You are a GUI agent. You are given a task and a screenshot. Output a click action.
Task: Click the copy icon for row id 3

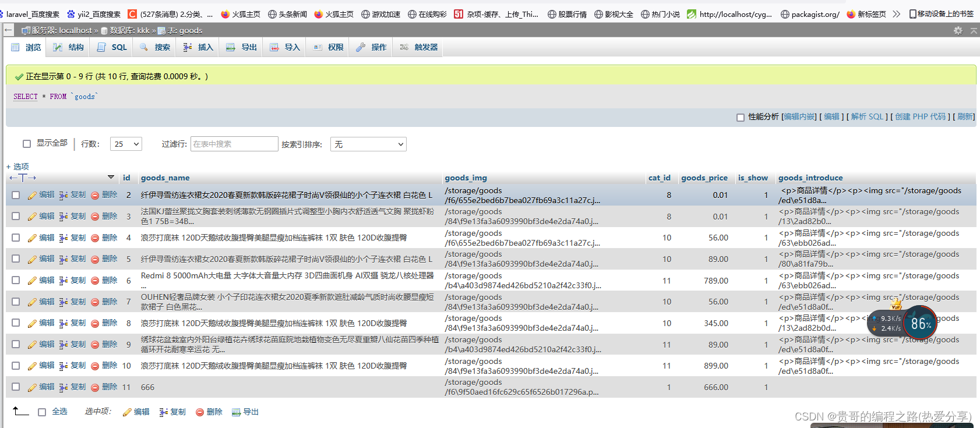tap(64, 216)
